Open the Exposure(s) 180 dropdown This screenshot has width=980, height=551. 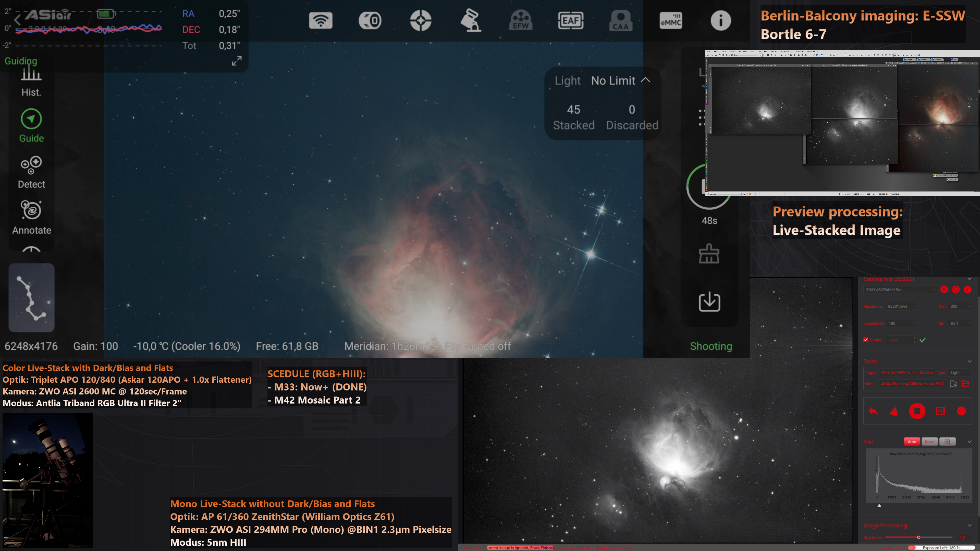click(x=901, y=323)
